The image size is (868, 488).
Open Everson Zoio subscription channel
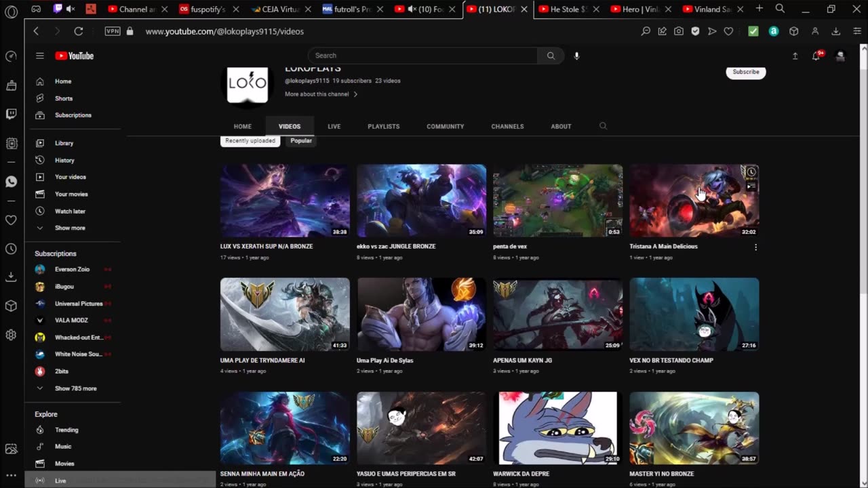[x=72, y=270]
